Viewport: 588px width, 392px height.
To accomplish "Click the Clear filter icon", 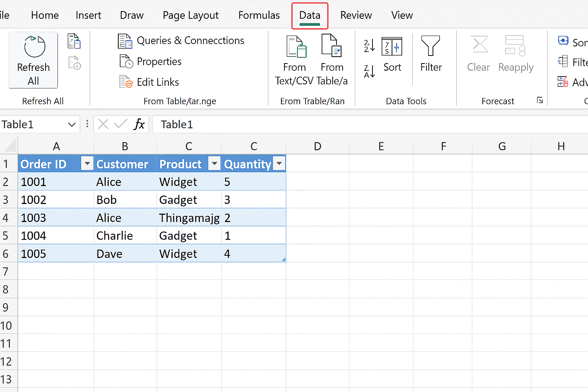I will [479, 44].
